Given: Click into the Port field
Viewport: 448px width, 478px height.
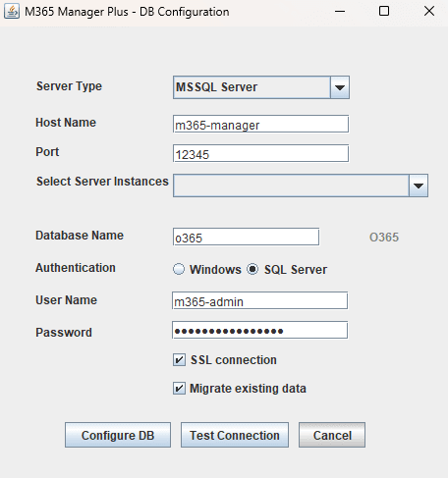Looking at the screenshot, I should click(260, 153).
